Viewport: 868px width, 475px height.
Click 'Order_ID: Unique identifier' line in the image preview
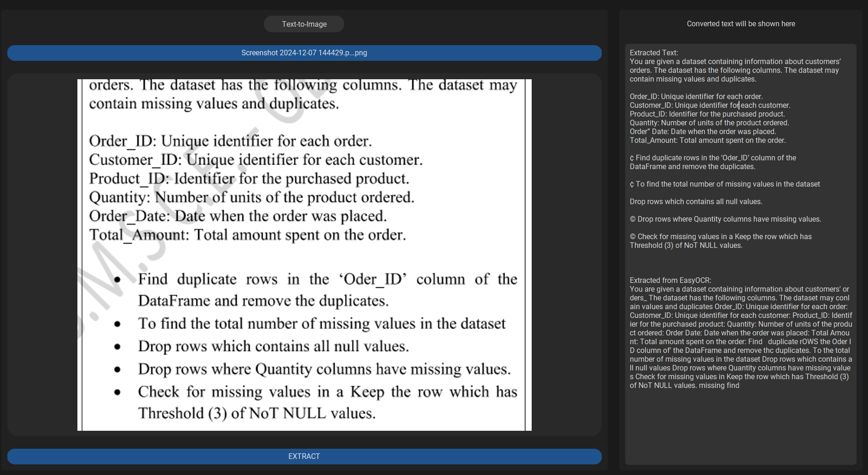pos(230,141)
